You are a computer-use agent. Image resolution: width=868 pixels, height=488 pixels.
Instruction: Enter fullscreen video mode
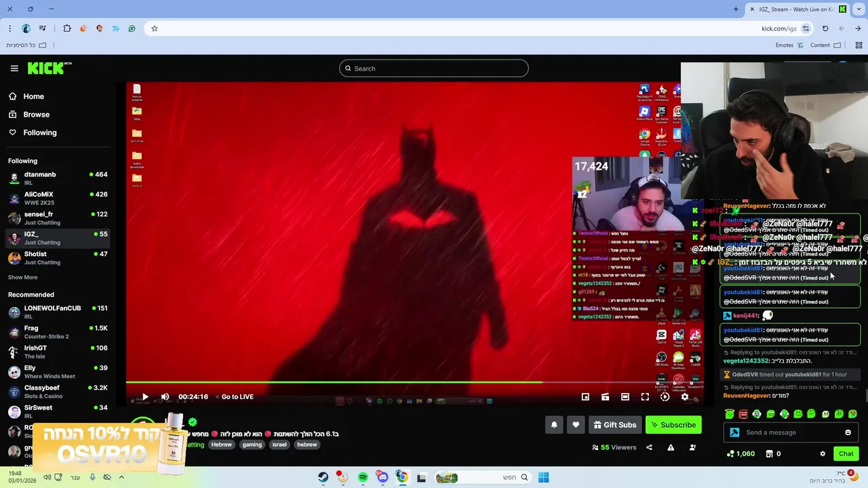pyautogui.click(x=645, y=397)
